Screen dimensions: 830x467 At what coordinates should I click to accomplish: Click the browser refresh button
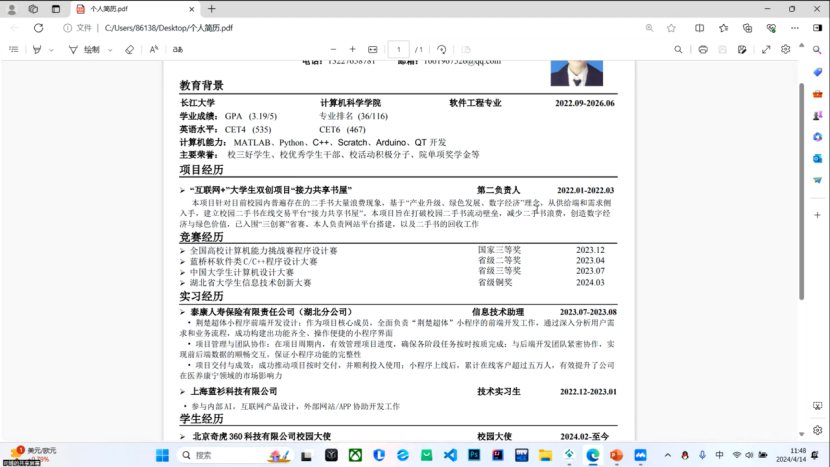pos(38,28)
